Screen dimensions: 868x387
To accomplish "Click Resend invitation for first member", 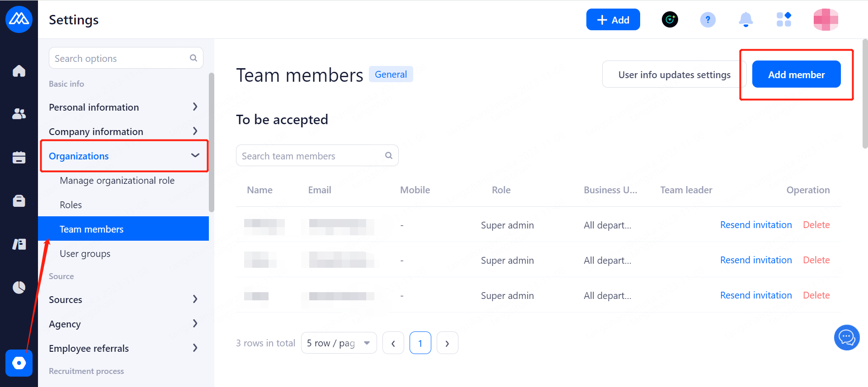I will [756, 225].
